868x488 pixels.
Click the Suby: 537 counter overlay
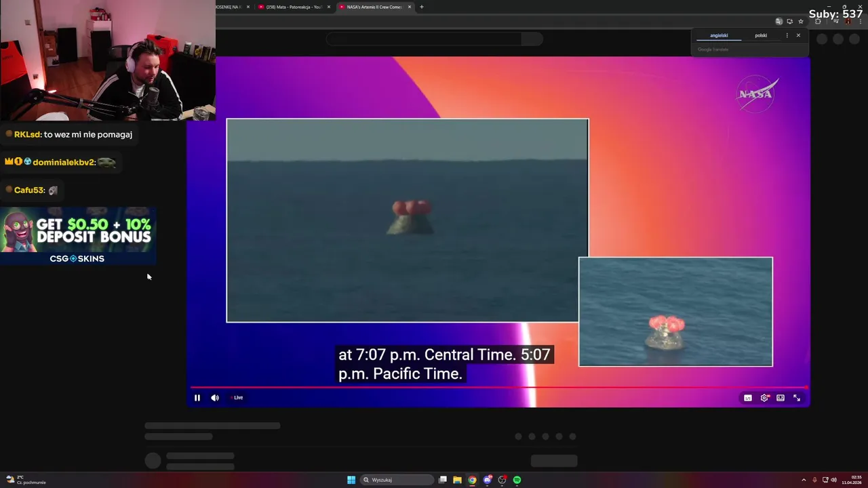835,14
